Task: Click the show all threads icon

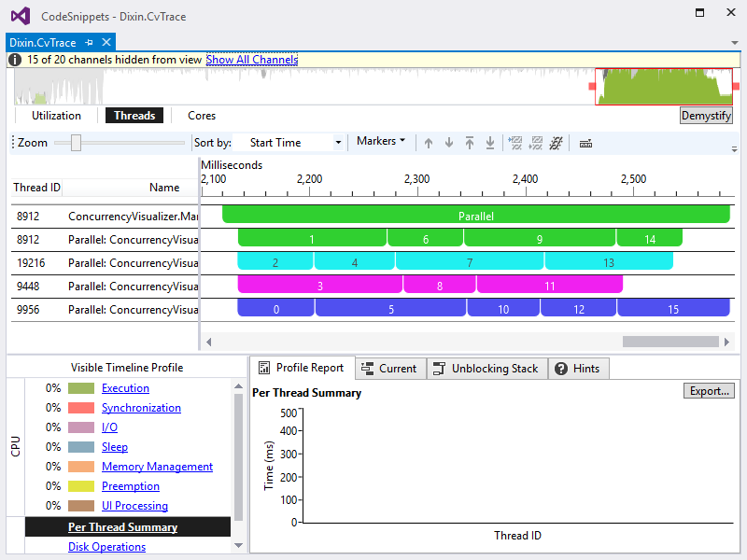Action: [556, 143]
